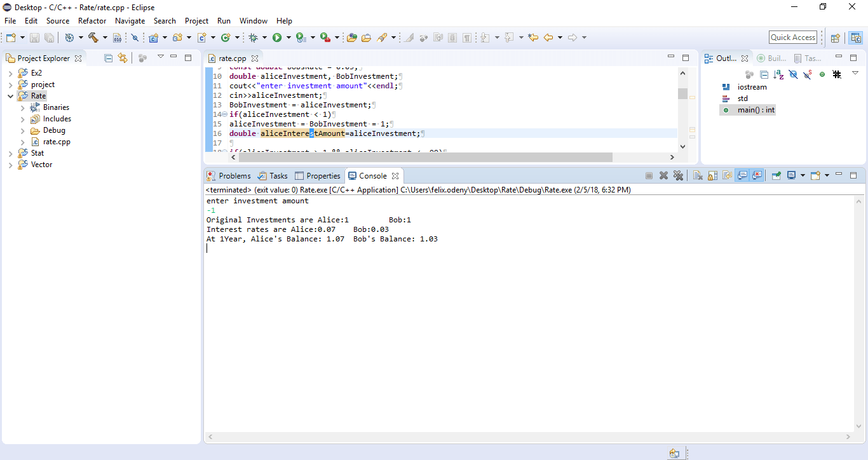Toggle Link with Editor in Project Explorer
This screenshot has height=460, width=868.
(x=123, y=58)
